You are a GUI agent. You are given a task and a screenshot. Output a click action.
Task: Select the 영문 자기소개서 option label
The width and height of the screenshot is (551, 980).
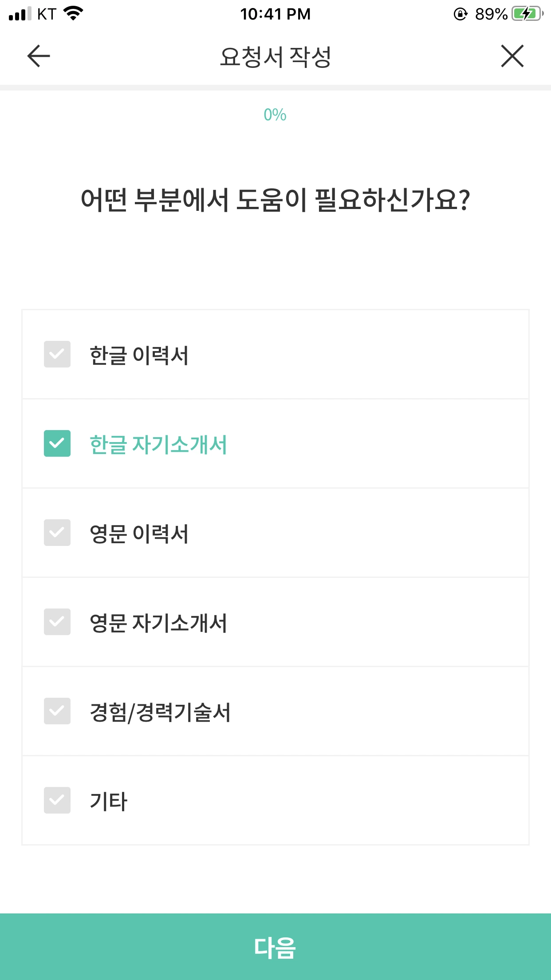click(158, 623)
